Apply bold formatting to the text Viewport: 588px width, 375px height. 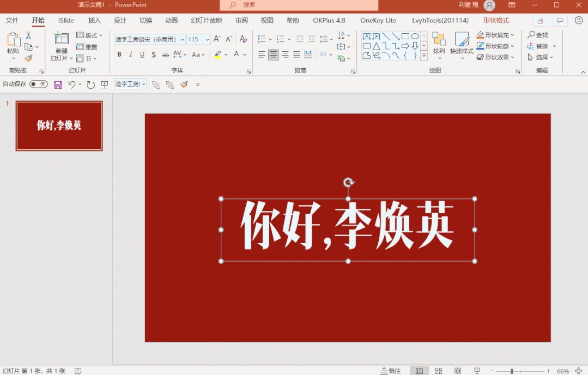(x=119, y=55)
